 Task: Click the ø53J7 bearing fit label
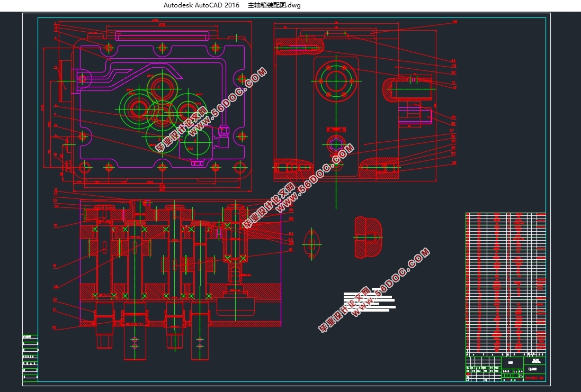coord(105,295)
